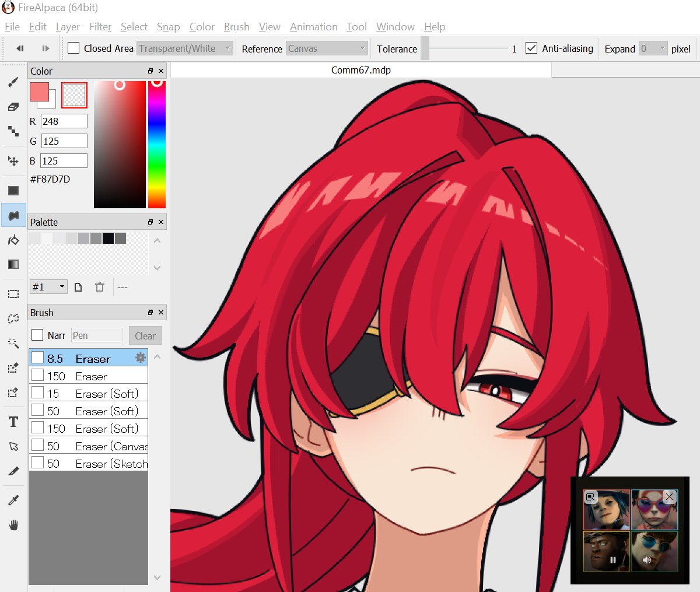The image size is (700, 592).
Task: Switch to the Comm67.mdp tab
Action: (361, 70)
